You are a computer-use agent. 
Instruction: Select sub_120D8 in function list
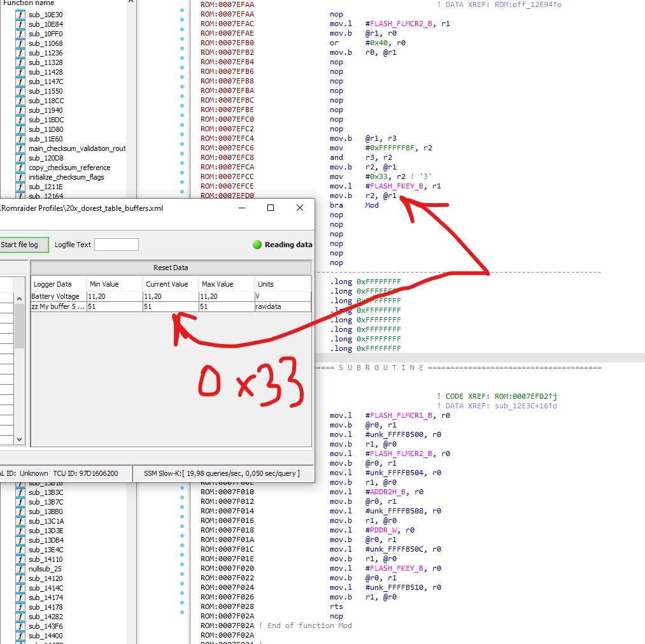pyautogui.click(x=46, y=158)
